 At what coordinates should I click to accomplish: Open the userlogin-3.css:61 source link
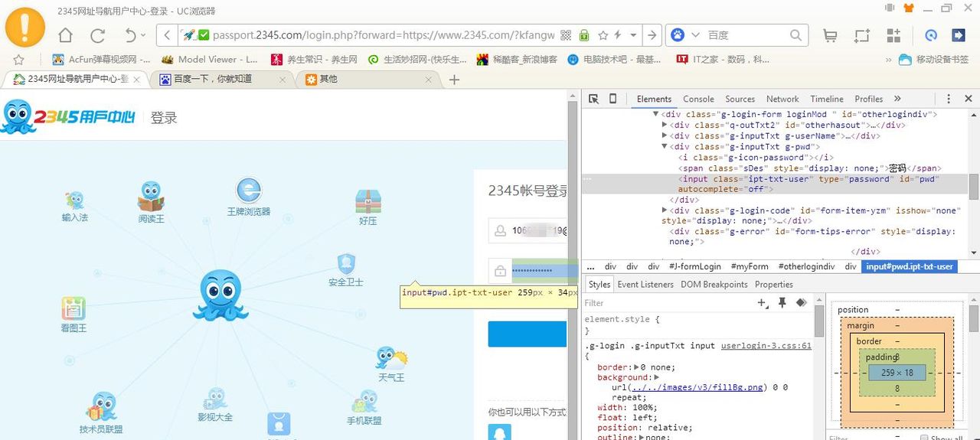point(766,346)
